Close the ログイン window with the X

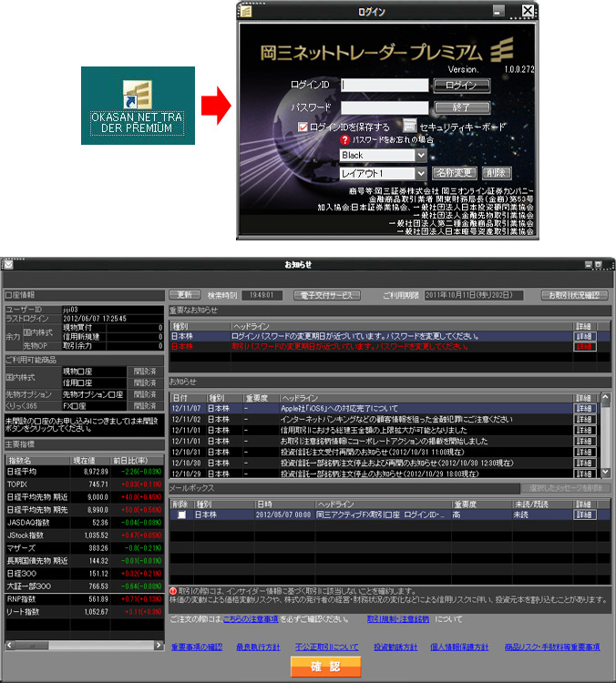(528, 10)
